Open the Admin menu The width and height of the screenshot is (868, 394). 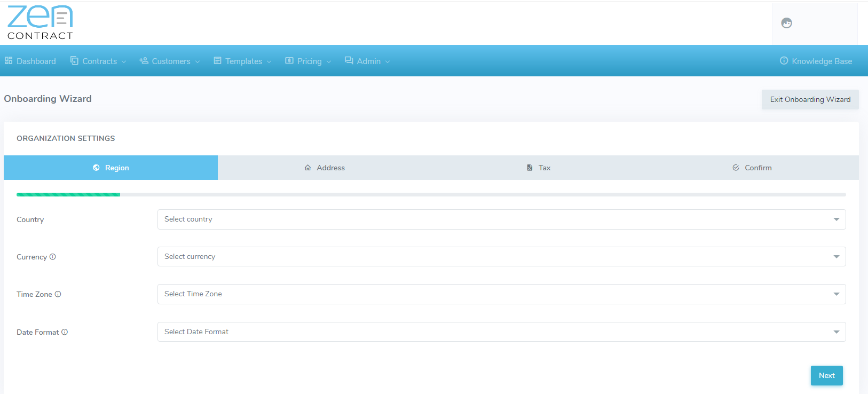[x=367, y=61]
